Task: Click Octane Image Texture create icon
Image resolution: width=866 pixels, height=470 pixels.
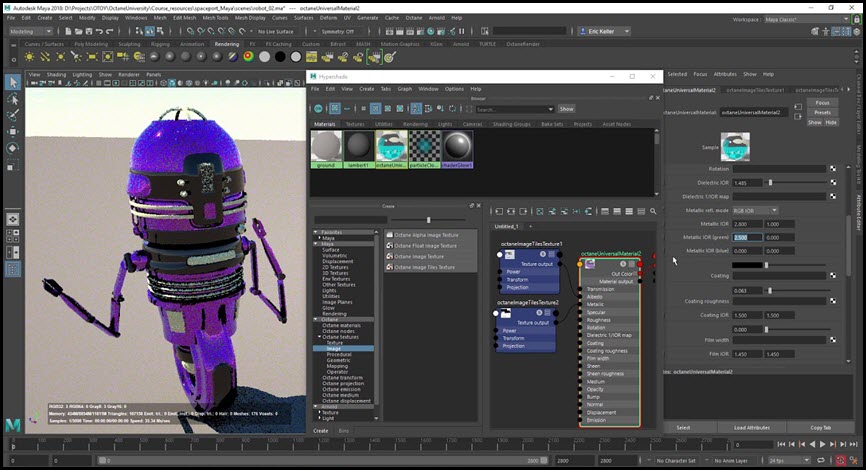Action: [x=389, y=256]
